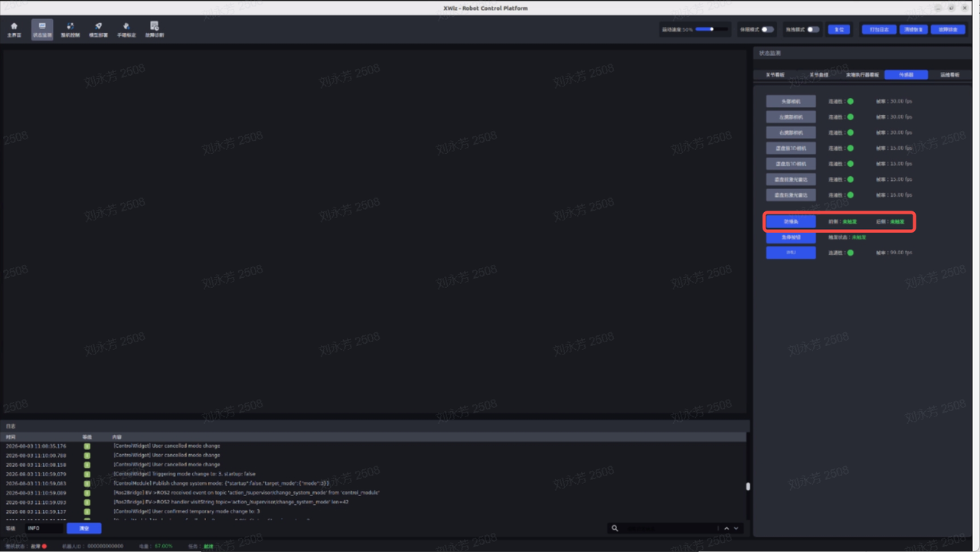980x552 pixels.
Task: Click the chassis front lidar button
Action: pyautogui.click(x=791, y=179)
